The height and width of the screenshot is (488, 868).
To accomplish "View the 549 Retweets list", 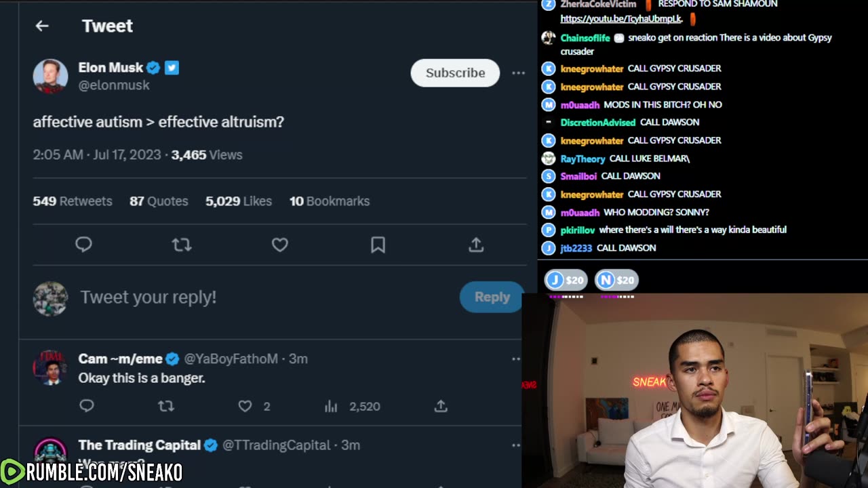I will coord(73,201).
